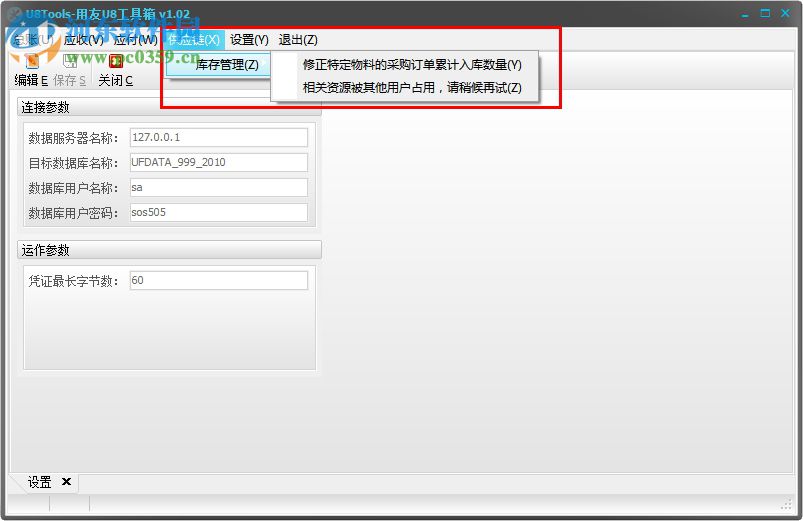Click the 数据库用户名称 label
Screen dimensions: 803x521
click(x=73, y=189)
